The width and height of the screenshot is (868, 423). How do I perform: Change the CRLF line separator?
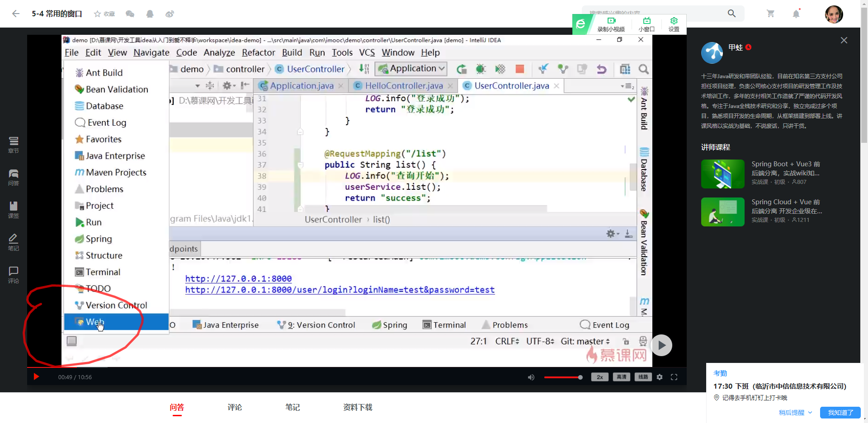coord(507,341)
